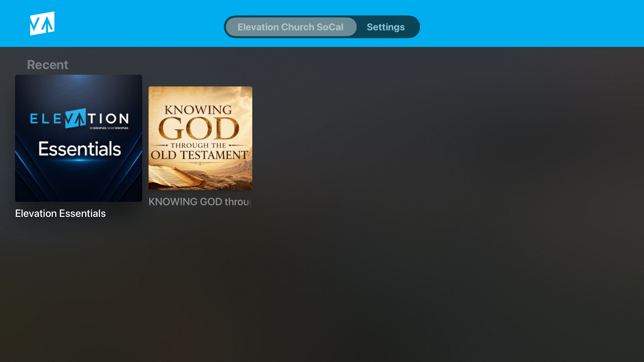Click the Elevation logo icon in header
This screenshot has width=644, height=362.
[x=42, y=23]
